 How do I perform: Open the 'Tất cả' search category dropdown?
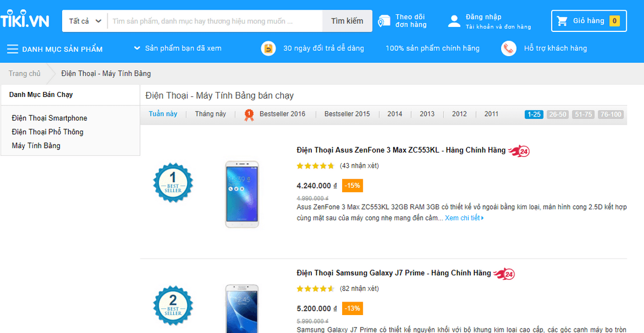point(85,21)
